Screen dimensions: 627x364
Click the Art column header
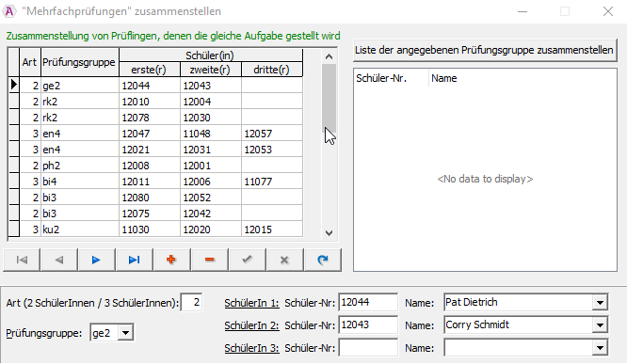[30, 62]
